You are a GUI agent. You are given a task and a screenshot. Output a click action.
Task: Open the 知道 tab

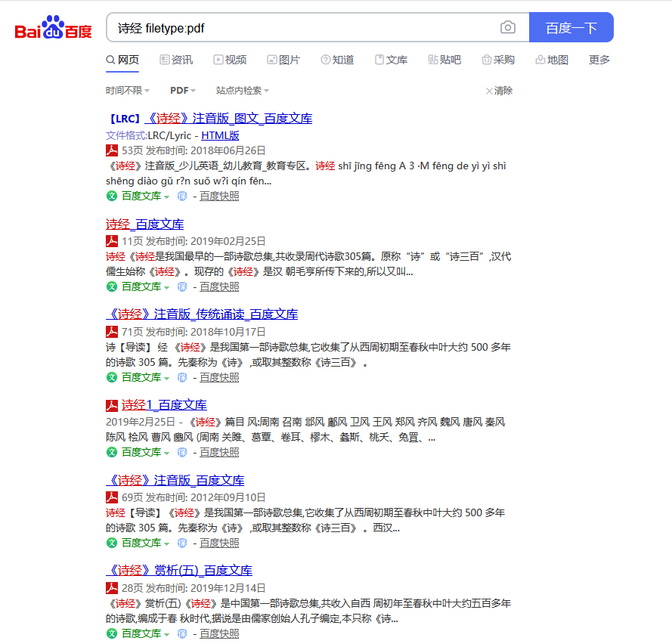(337, 60)
